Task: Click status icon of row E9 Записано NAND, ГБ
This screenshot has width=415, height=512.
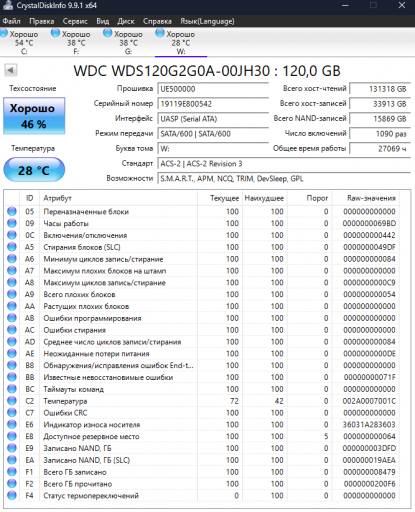Action: click(x=12, y=448)
